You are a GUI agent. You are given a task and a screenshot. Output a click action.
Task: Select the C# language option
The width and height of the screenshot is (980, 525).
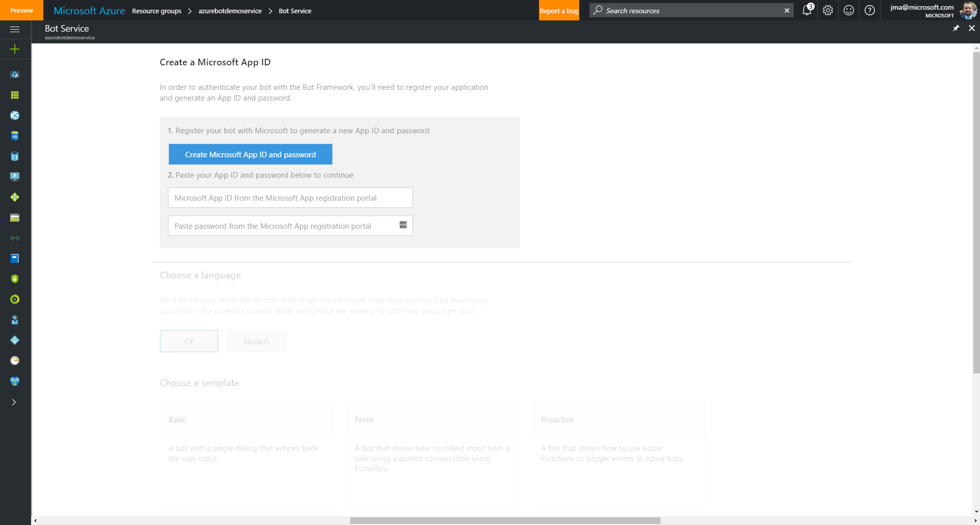click(189, 341)
